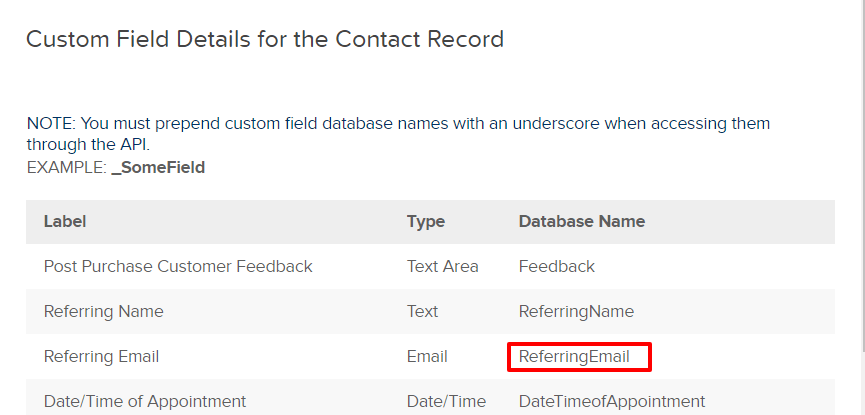Select the Post Purchase Customer Feedback label
Screen dimensions: 865x415
click(178, 267)
